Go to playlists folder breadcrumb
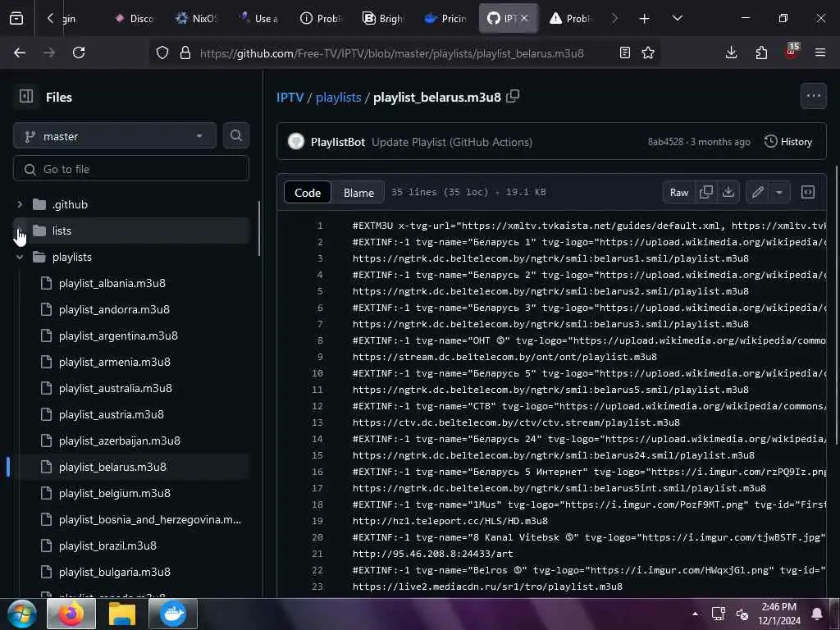 (x=338, y=97)
